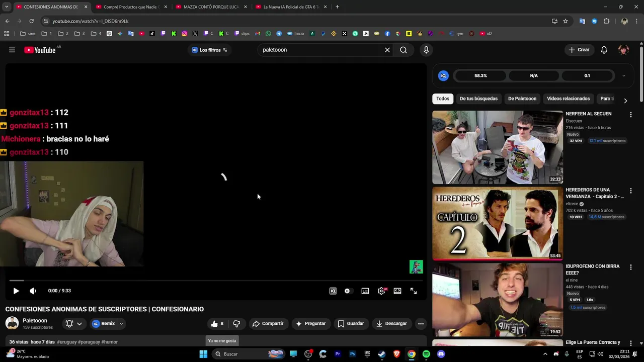Expand the Remix dropdown arrow
The image size is (644, 362).
pyautogui.click(x=121, y=324)
